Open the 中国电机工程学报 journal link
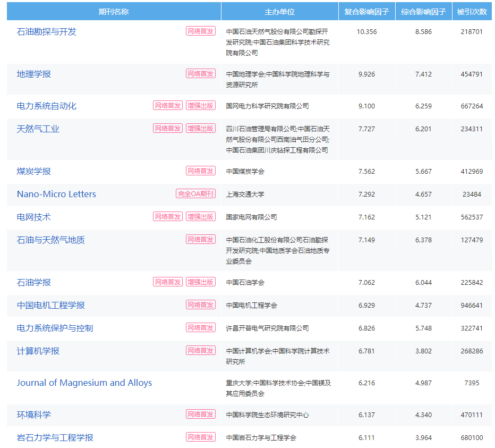 click(51, 305)
